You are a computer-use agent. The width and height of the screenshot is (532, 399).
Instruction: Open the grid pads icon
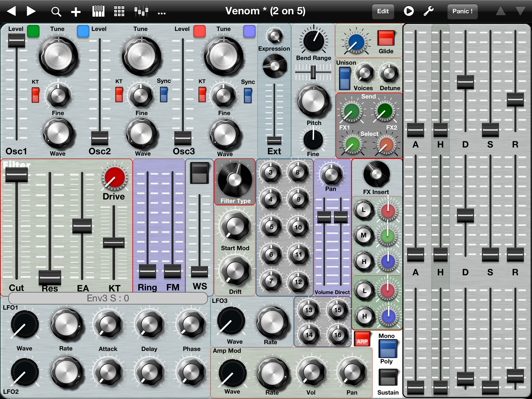[119, 11]
